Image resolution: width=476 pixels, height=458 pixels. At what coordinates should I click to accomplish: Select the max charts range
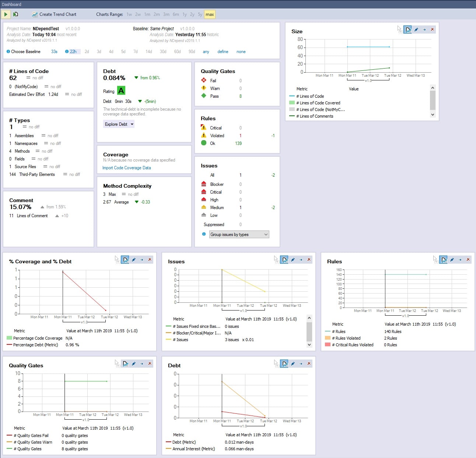(210, 14)
